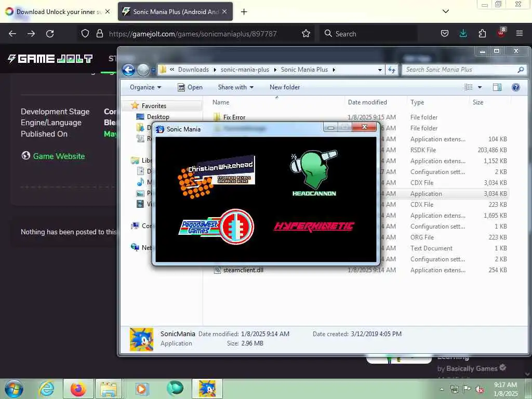Open Firefox hamburger application menu
Viewport: 532px width, 399px height.
(x=520, y=33)
